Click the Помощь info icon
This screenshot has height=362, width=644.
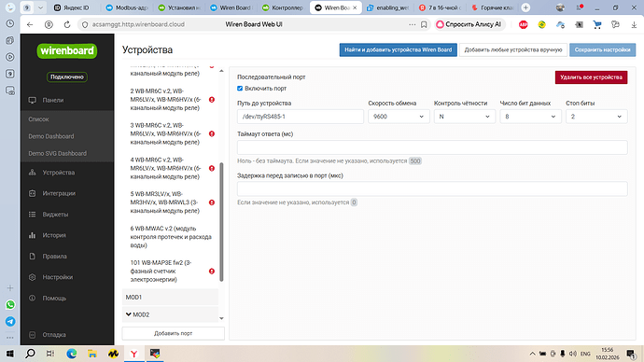coord(32,298)
